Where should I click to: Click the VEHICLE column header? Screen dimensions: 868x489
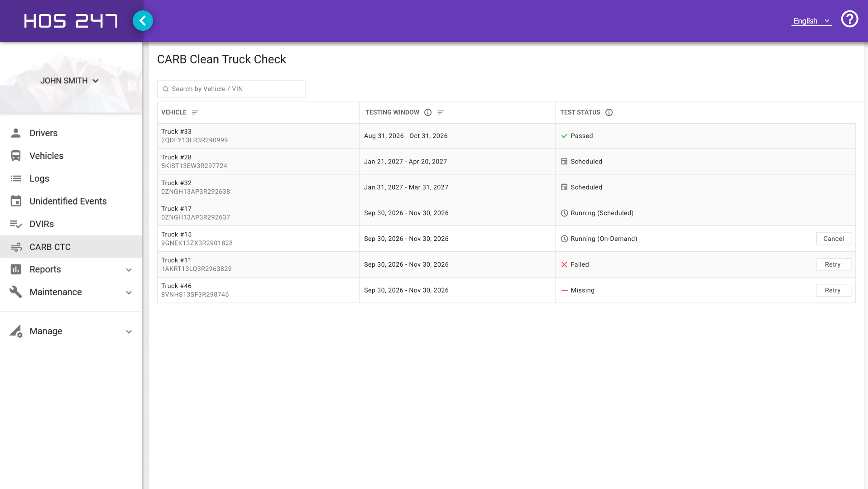[174, 112]
